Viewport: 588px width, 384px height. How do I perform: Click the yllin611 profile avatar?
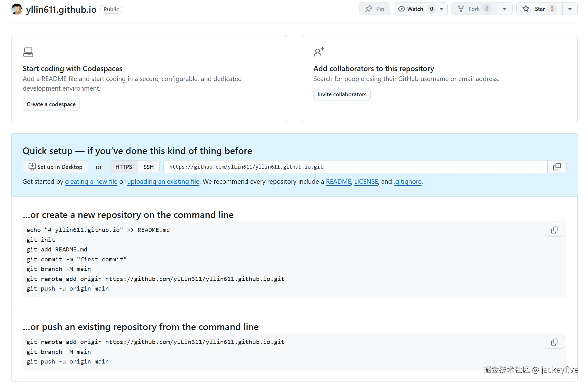tap(17, 9)
